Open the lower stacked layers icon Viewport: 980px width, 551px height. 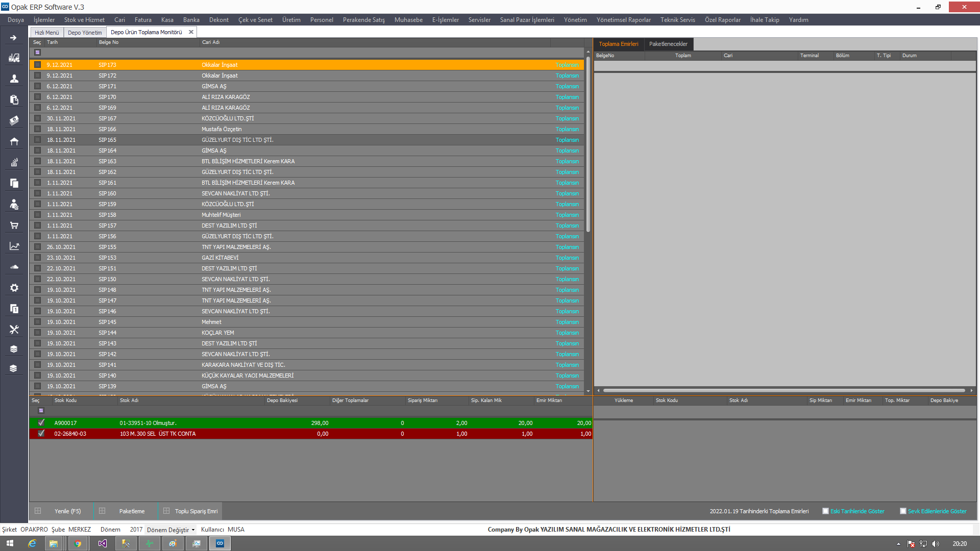14,368
